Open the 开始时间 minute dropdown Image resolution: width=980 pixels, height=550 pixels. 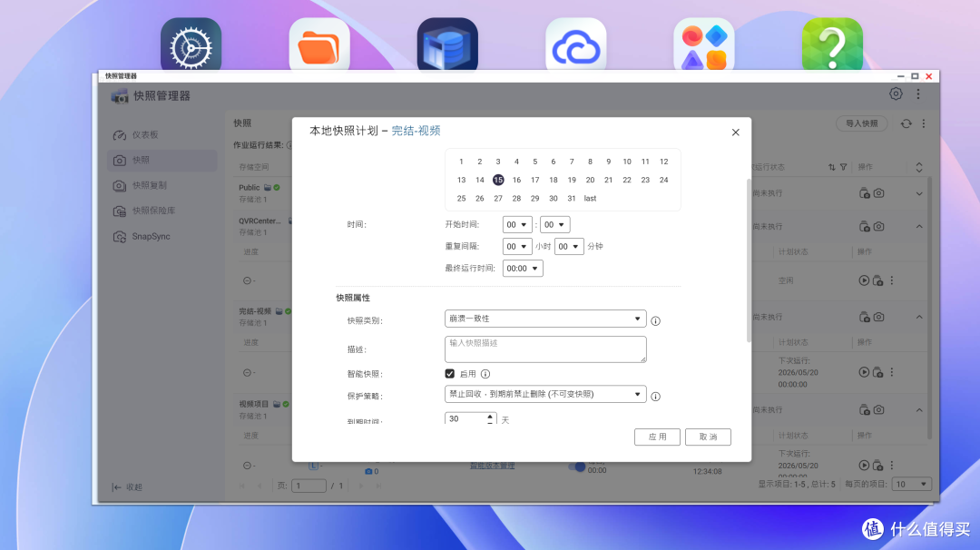(x=554, y=224)
